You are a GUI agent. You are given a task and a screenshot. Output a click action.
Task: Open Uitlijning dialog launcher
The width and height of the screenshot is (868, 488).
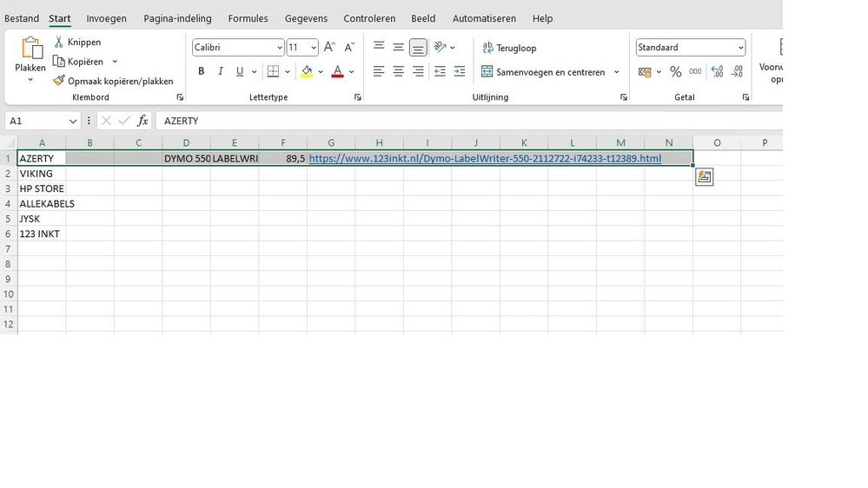624,97
